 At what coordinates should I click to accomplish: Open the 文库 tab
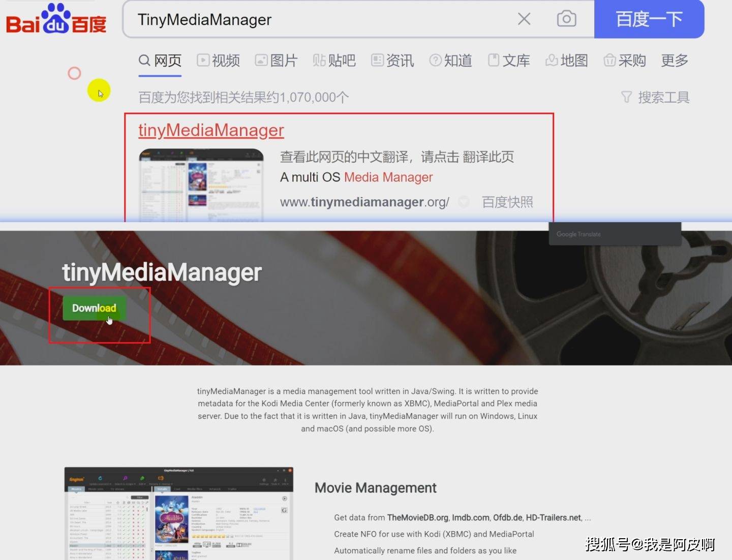pos(509,60)
